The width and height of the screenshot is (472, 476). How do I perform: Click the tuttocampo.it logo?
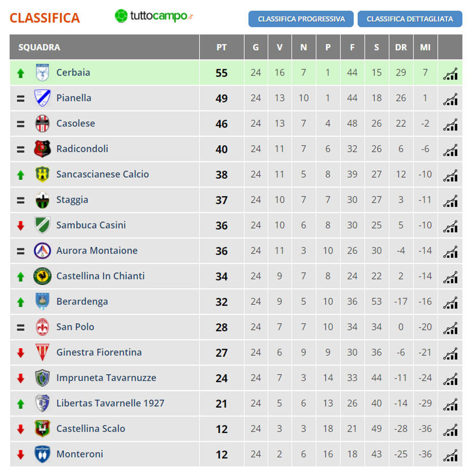point(154,17)
